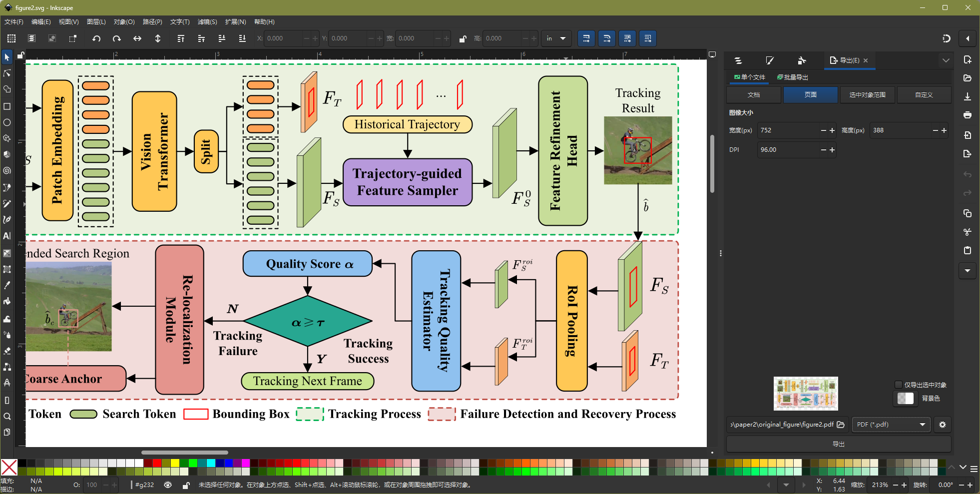Open the 路径(P) menu
980x494 pixels.
[x=152, y=22]
